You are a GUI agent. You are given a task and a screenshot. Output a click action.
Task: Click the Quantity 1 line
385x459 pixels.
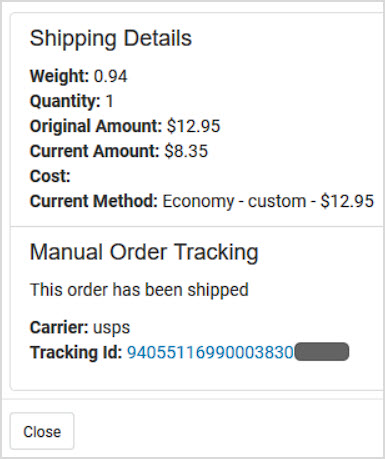[72, 101]
